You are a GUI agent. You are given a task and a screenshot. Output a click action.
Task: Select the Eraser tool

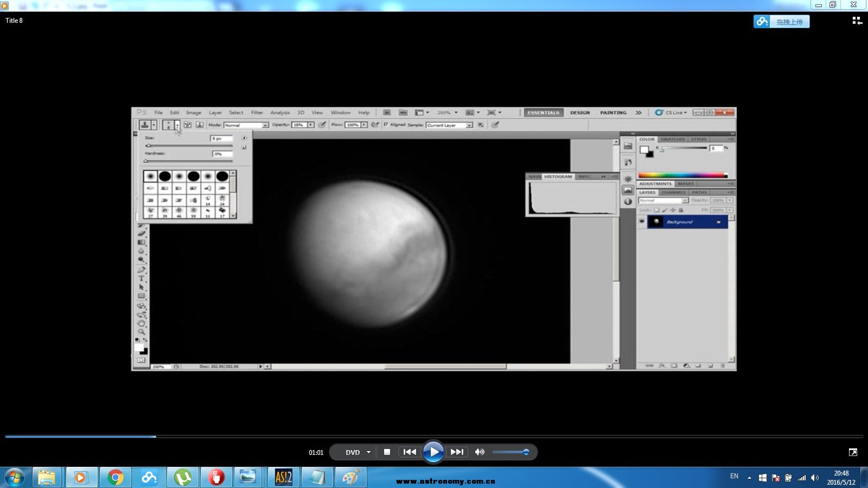(142, 233)
